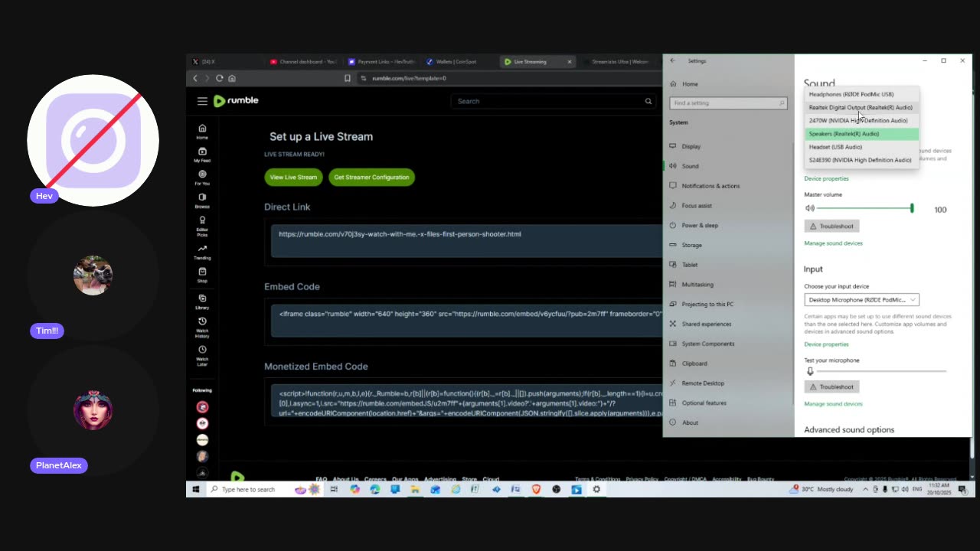Open Rumble sidebar hamburger menu

pos(202,101)
